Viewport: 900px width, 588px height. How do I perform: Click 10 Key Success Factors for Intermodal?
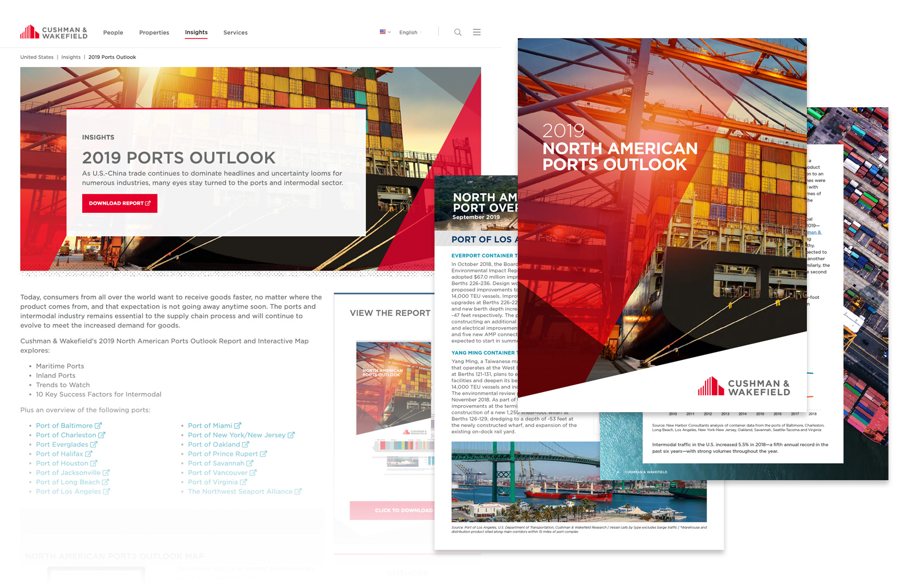tap(99, 394)
